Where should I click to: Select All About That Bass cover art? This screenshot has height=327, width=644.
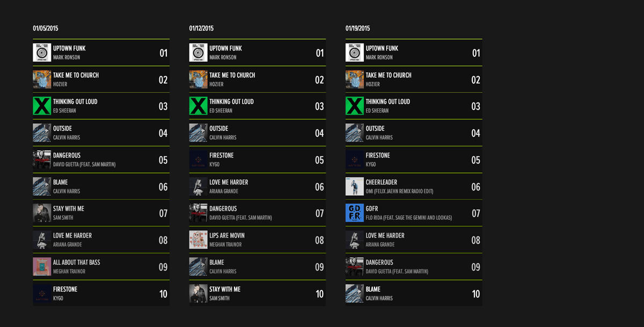click(x=42, y=267)
